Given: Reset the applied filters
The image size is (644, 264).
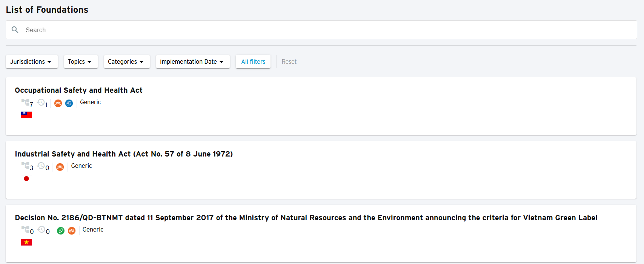Looking at the screenshot, I should click(289, 61).
